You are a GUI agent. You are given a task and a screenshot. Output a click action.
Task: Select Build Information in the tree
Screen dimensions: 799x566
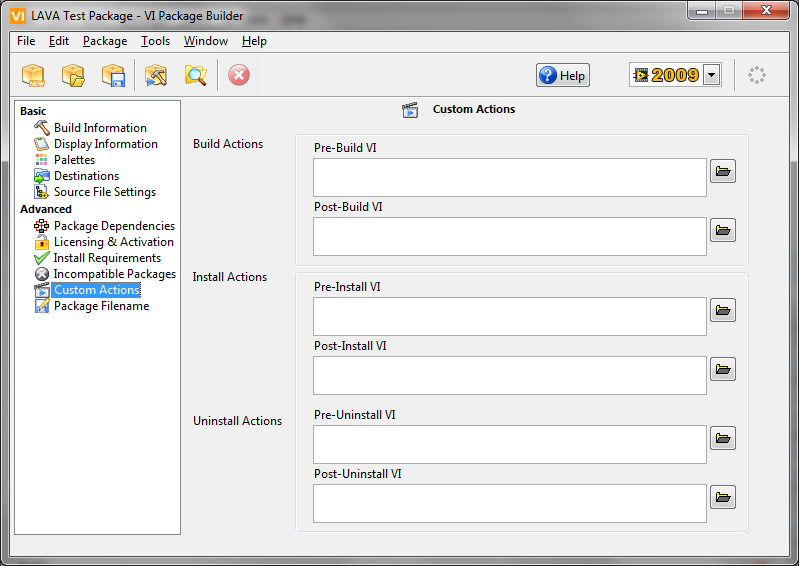tap(100, 127)
